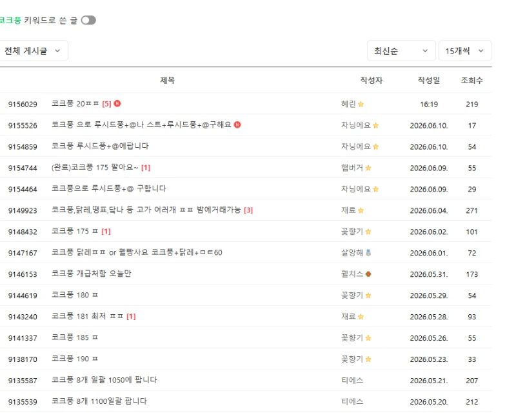516x420 pixels.
Task: Click author 차닝에요 on post 9155526
Action: click(356, 125)
